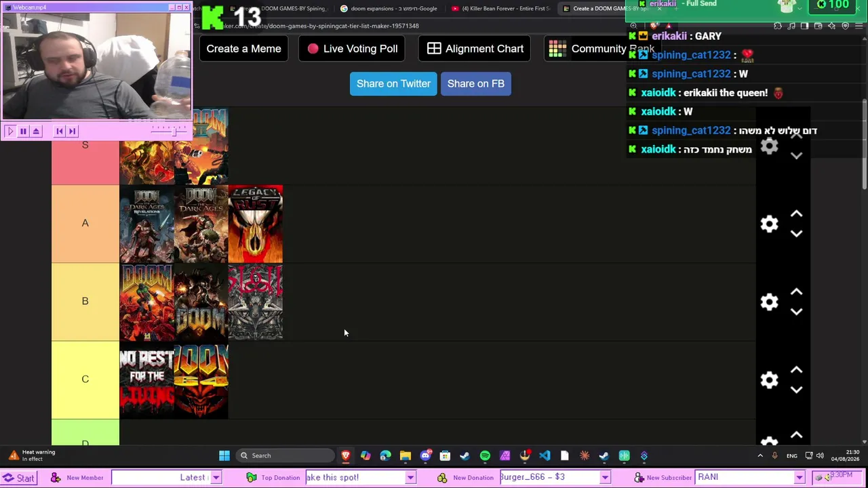This screenshot has width=868, height=488.
Task: Move tier B row down
Action: [x=796, y=312]
